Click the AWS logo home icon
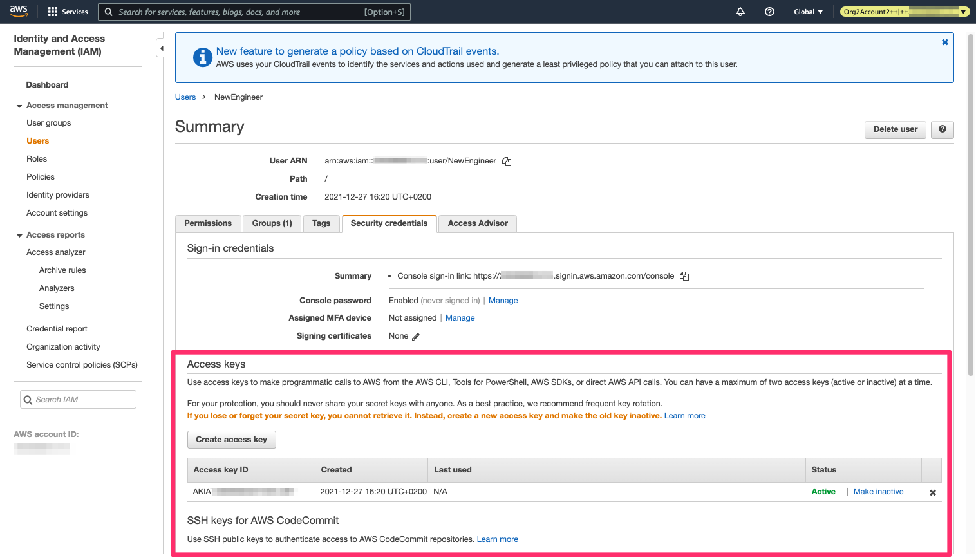 point(19,11)
